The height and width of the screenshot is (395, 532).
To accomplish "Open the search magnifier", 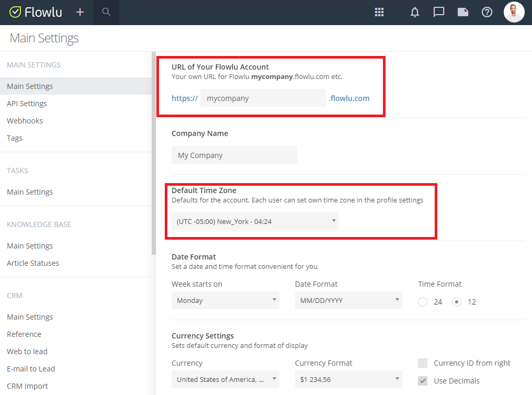I will coord(106,12).
